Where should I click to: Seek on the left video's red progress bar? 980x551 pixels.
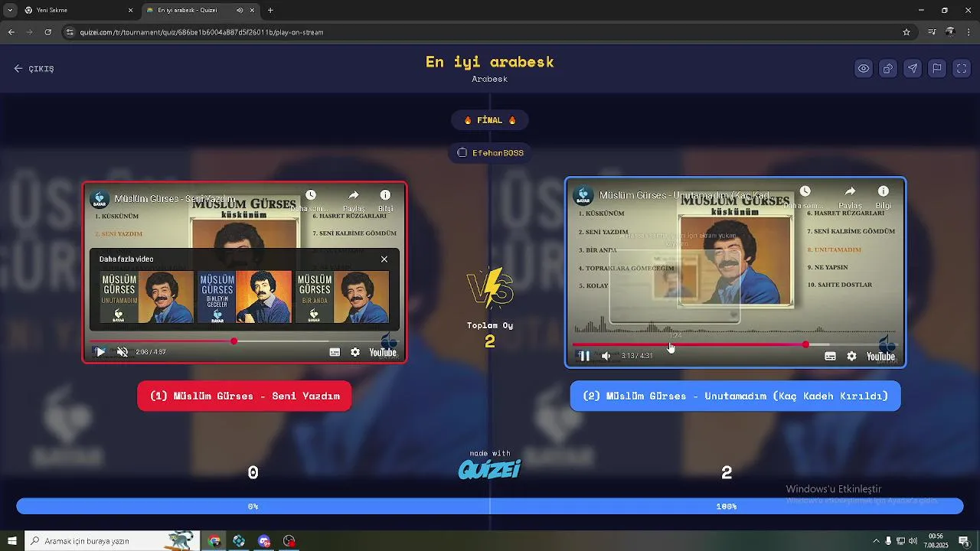pos(245,341)
